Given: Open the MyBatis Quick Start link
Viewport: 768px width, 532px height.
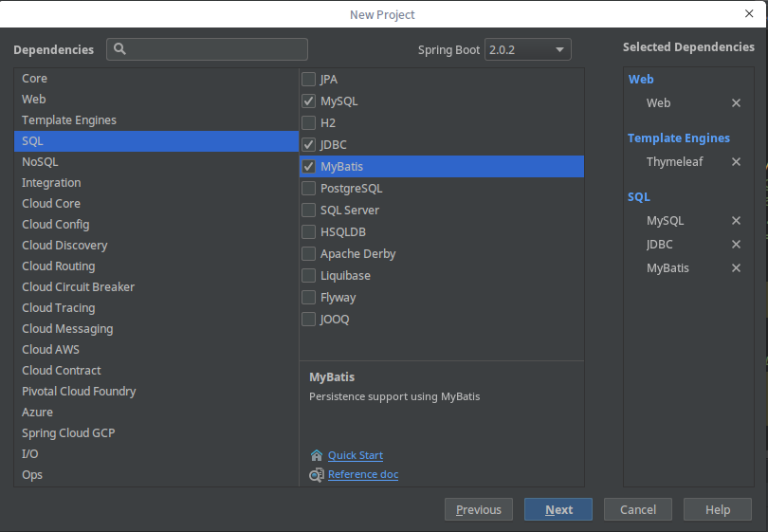Looking at the screenshot, I should coord(356,455).
